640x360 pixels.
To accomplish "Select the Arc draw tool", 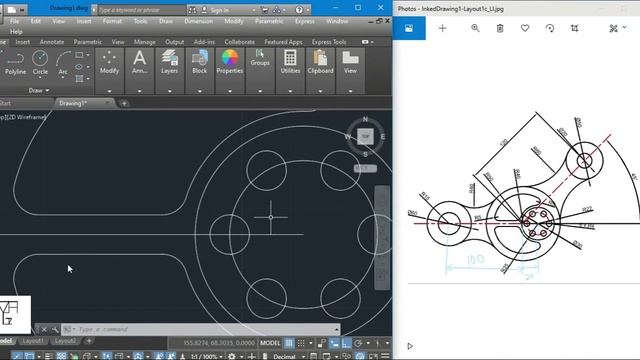I will coord(63,63).
